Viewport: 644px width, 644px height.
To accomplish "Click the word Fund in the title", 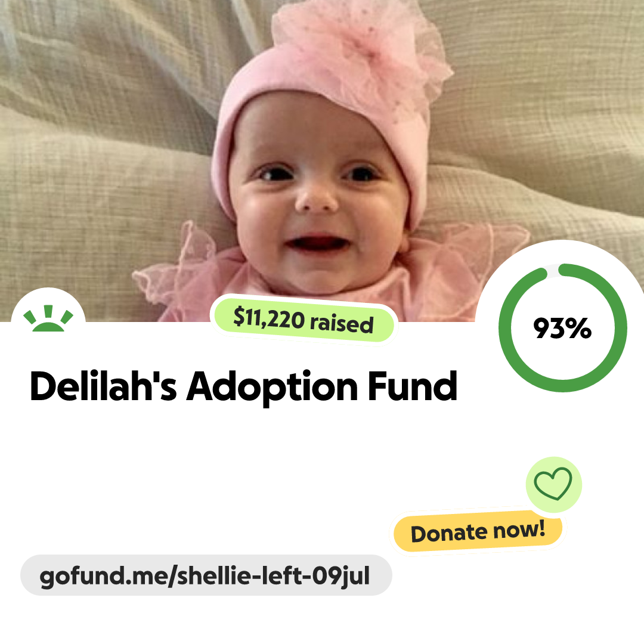I will coord(413,385).
